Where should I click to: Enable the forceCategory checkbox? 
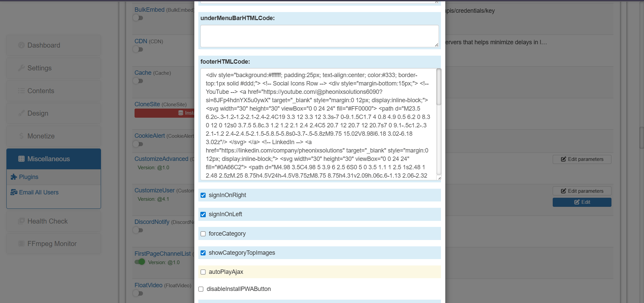pos(203,234)
